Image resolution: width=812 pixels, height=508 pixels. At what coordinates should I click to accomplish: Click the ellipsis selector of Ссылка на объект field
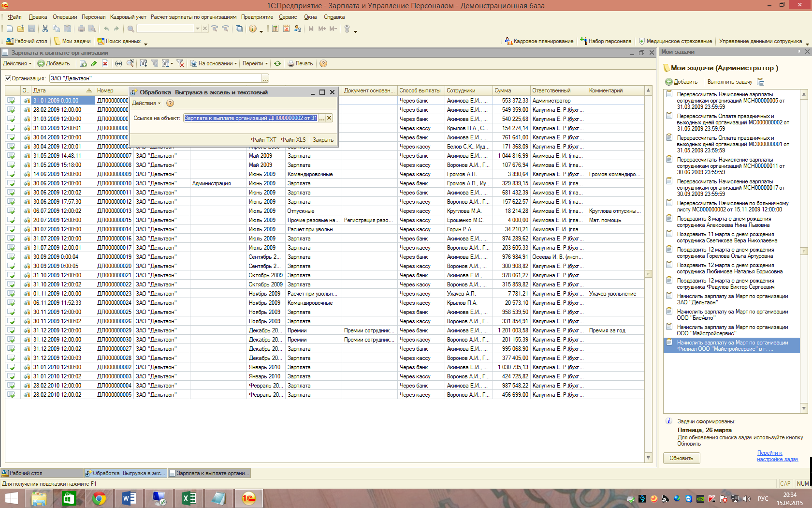click(322, 118)
